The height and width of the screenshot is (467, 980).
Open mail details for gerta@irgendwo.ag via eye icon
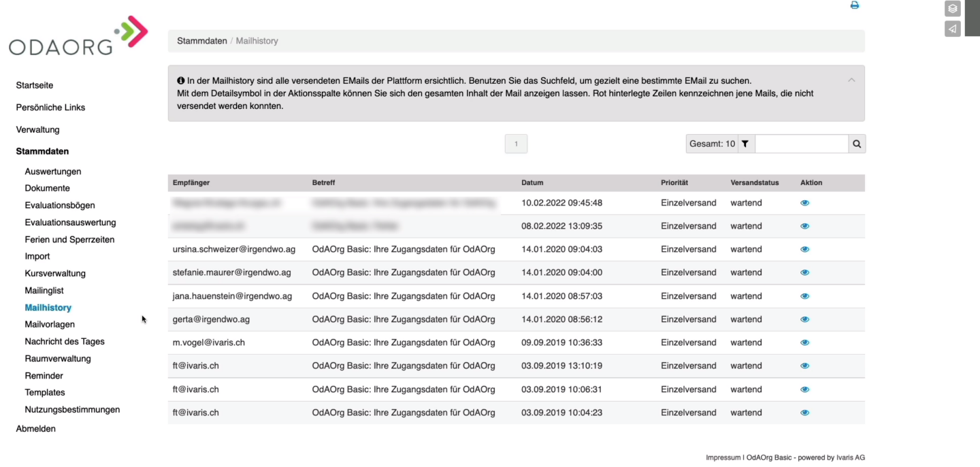[805, 319]
